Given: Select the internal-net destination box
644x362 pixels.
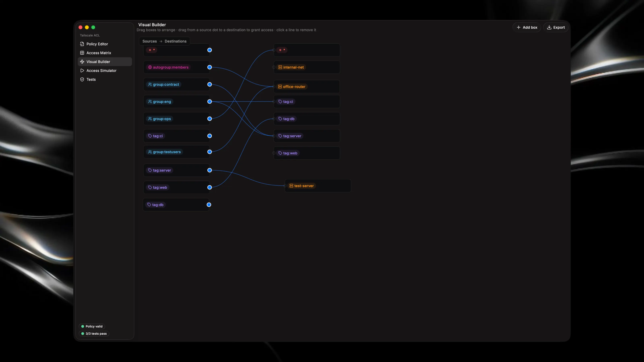Looking at the screenshot, I should pyautogui.click(x=307, y=67).
